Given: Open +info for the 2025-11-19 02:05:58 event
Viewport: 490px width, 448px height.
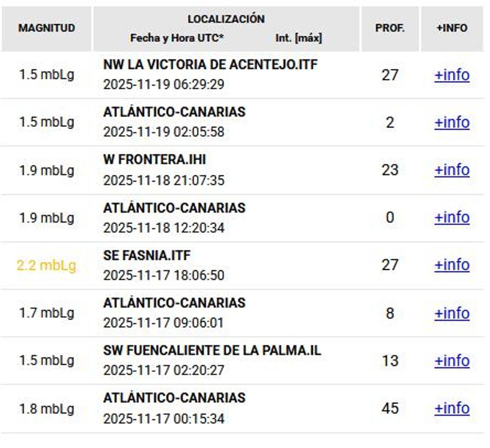Looking at the screenshot, I should tap(452, 123).
